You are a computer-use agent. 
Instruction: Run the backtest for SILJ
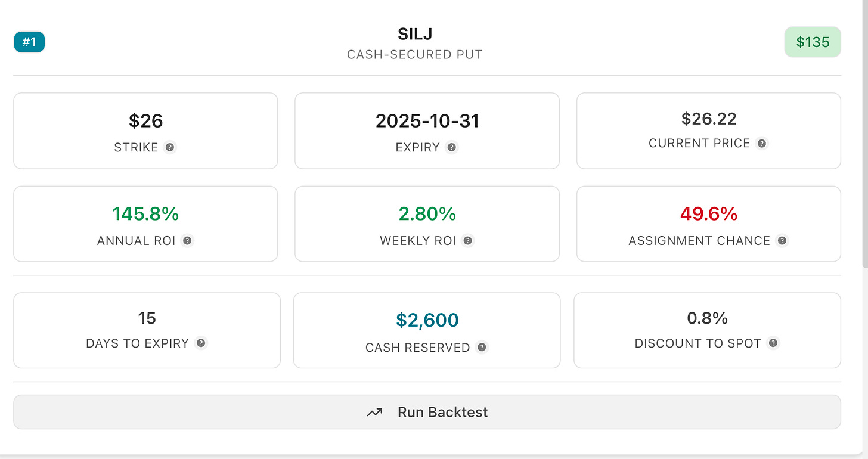click(x=427, y=412)
